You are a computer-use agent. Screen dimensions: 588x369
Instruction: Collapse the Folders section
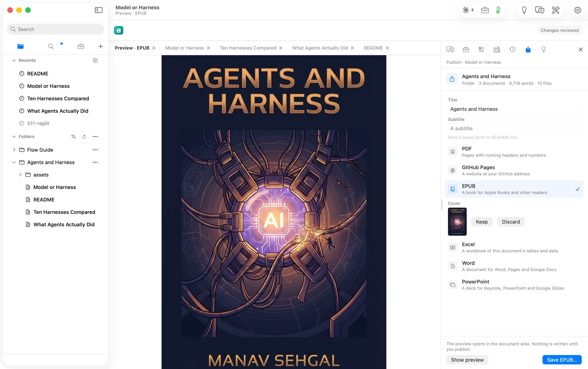tap(14, 137)
